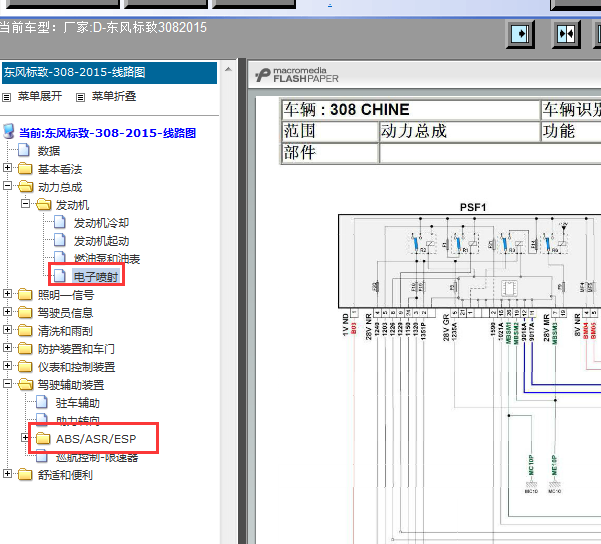The width and height of the screenshot is (601, 544).
Task: Click the folder icon of 驾驶员信息
Action: (x=25, y=312)
